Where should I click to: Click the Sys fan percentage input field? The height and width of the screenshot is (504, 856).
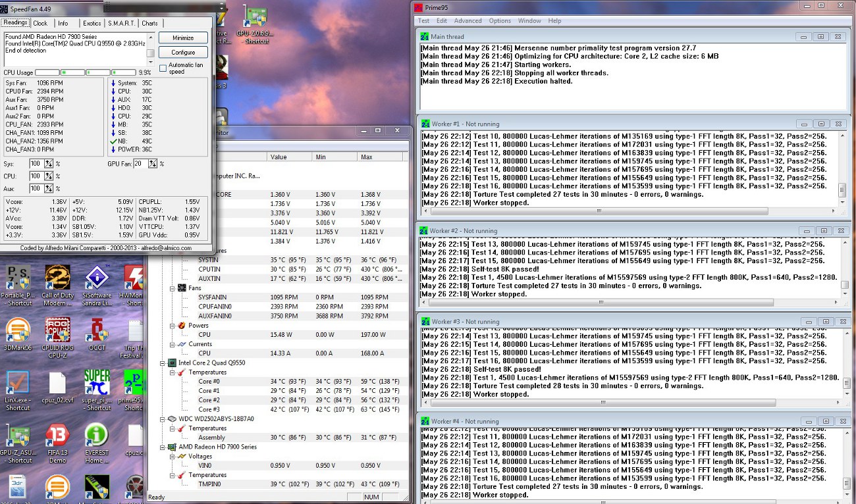pyautogui.click(x=36, y=164)
